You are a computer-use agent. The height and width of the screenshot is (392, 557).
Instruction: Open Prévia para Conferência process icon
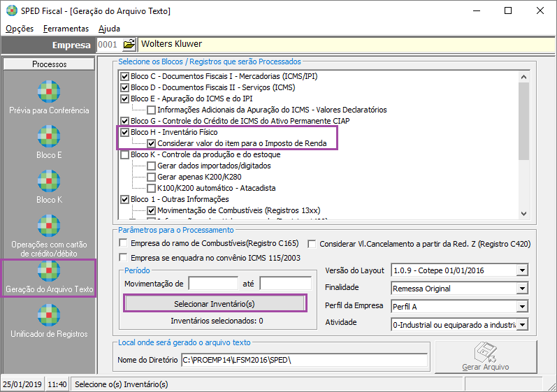[49, 92]
